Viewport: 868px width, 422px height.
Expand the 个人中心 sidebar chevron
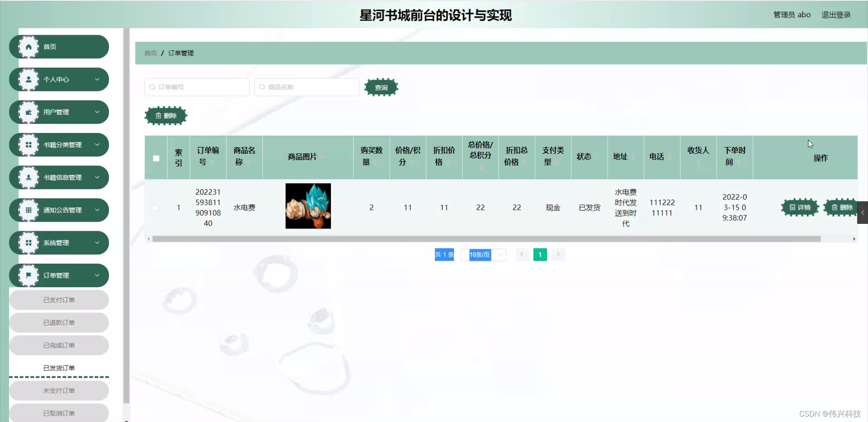(x=97, y=79)
